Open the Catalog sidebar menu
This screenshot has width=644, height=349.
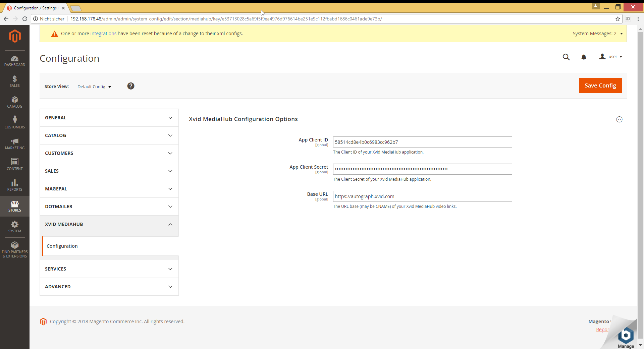pyautogui.click(x=15, y=102)
